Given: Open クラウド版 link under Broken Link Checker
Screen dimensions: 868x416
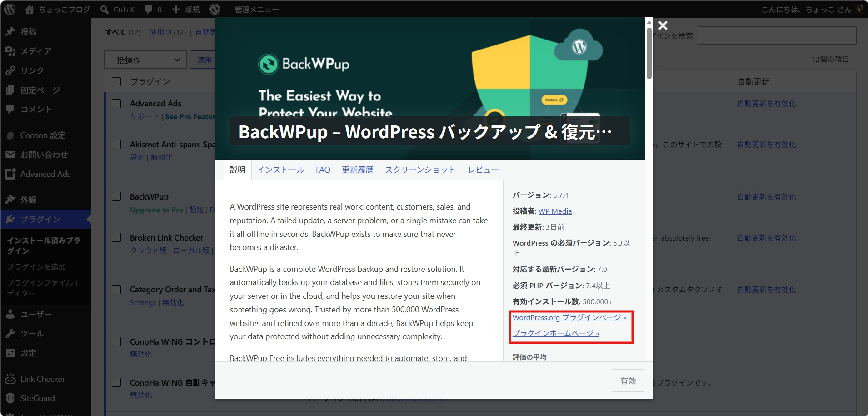Looking at the screenshot, I should pyautogui.click(x=149, y=251).
